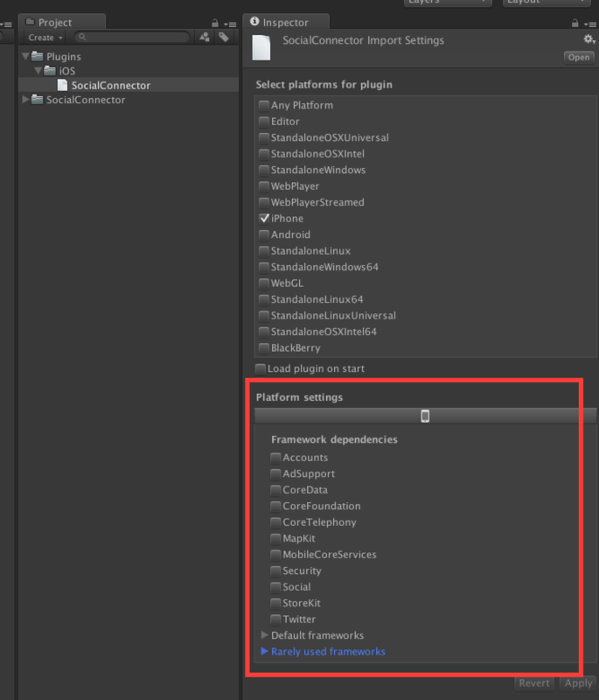Open Inspector panel options menu icon

(x=590, y=24)
